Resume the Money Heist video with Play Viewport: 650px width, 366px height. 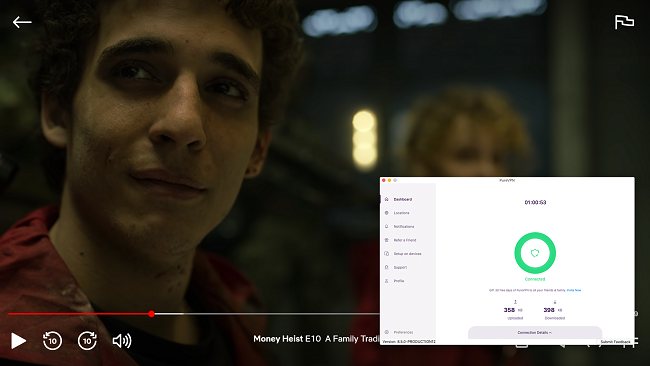click(18, 341)
